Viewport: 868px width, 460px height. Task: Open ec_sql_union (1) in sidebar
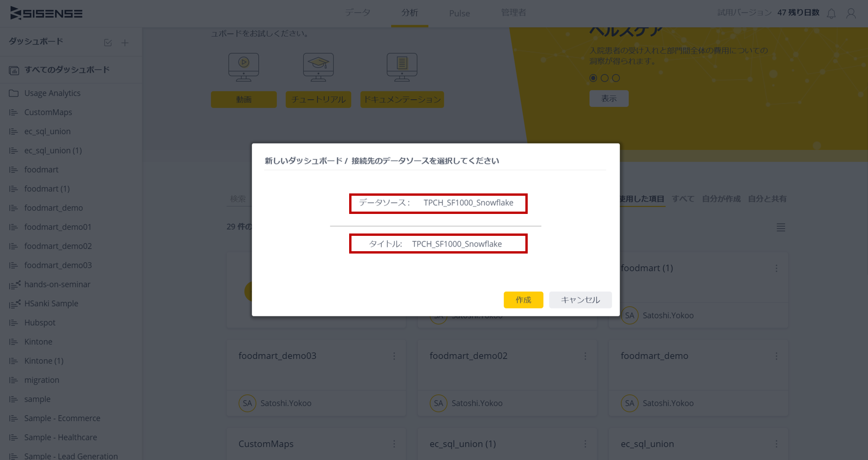[x=53, y=151]
